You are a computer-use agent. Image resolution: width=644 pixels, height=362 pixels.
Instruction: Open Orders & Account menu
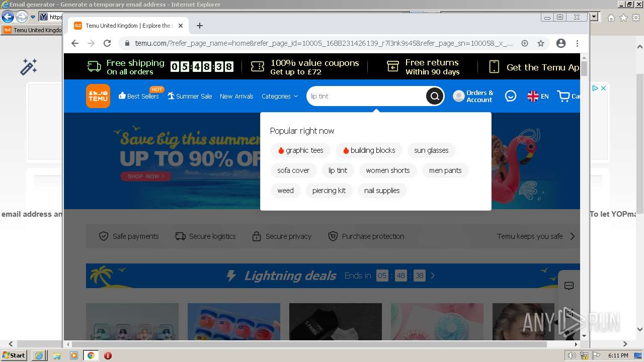click(473, 96)
